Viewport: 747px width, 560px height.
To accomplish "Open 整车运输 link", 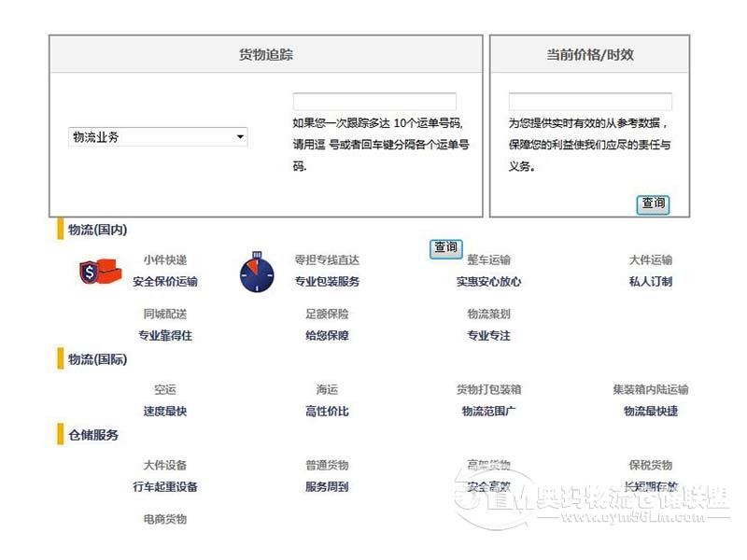I will pos(488,260).
